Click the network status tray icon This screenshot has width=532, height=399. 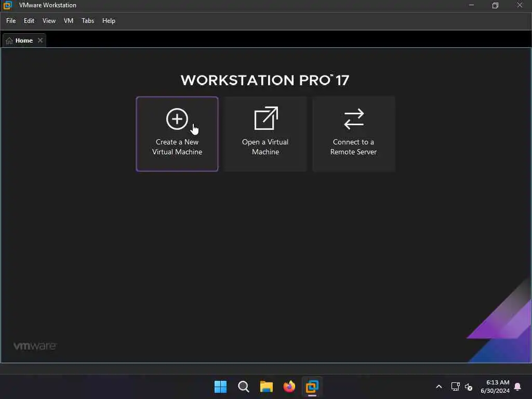pos(455,387)
